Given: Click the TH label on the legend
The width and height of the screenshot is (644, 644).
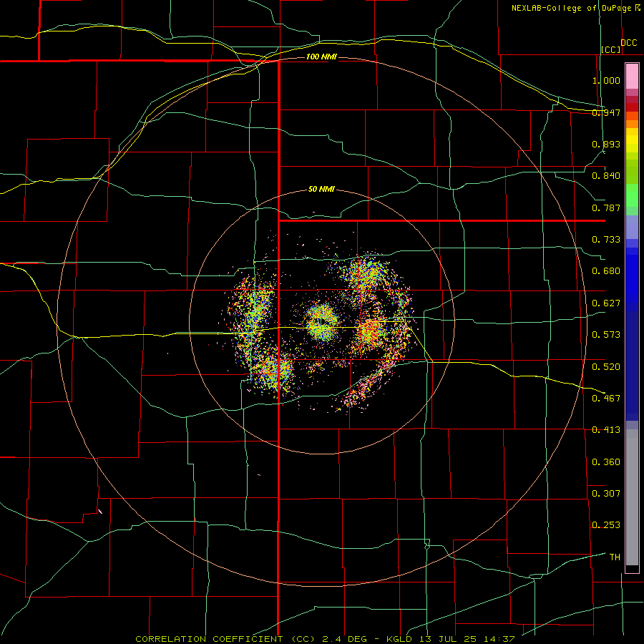Looking at the screenshot, I should point(615,557).
